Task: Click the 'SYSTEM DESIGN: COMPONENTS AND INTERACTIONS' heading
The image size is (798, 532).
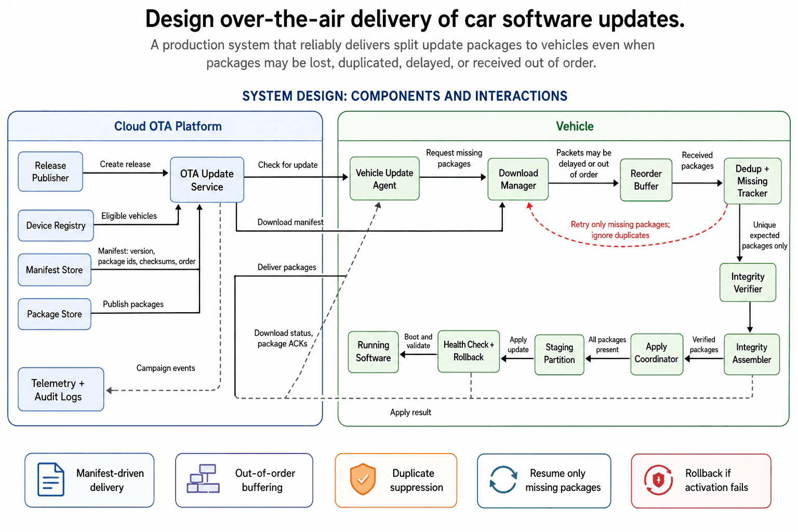Action: (405, 96)
